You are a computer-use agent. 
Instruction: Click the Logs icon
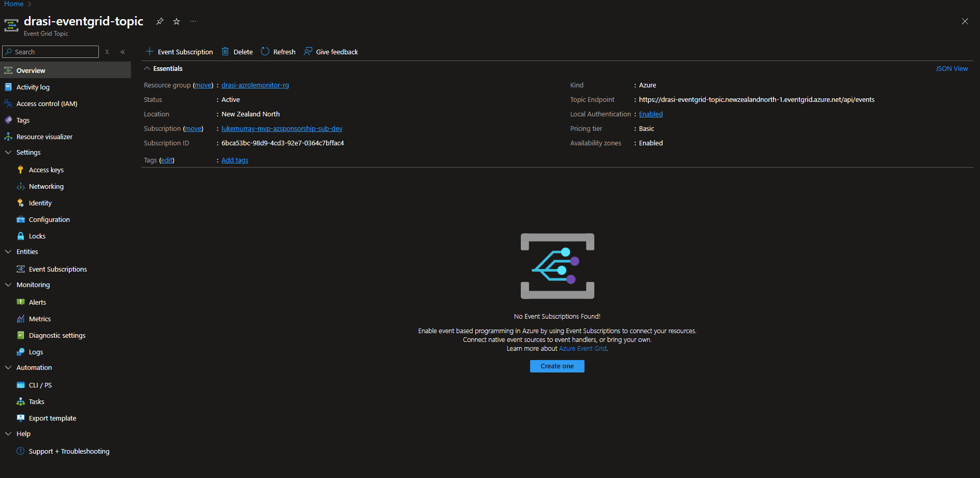click(x=21, y=352)
